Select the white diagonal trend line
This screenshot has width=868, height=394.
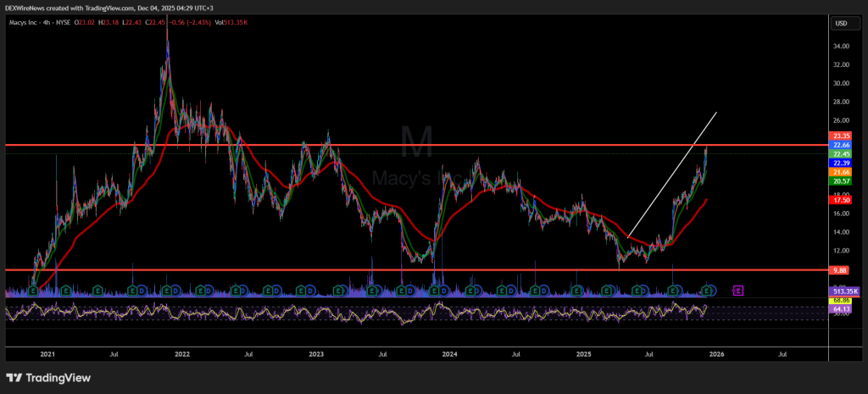tap(672, 175)
